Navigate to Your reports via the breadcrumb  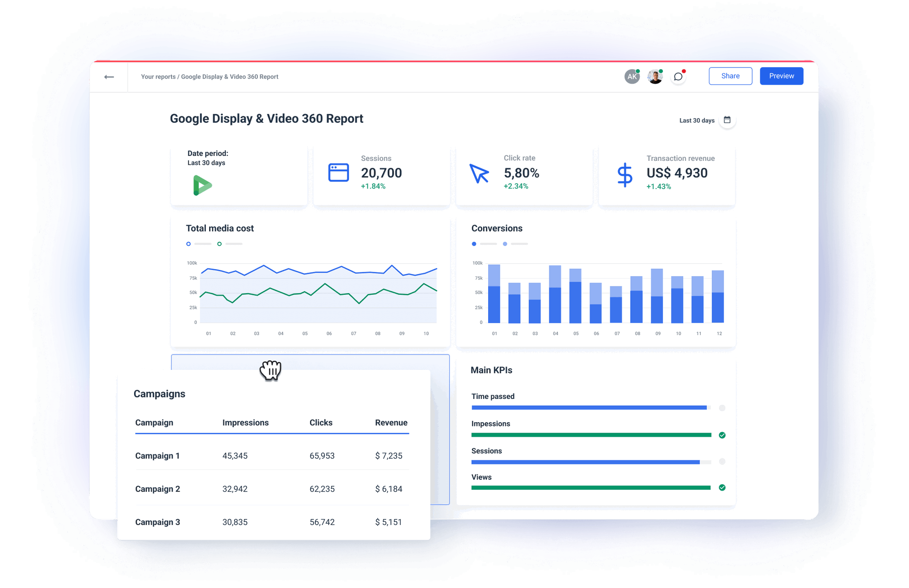[158, 76]
